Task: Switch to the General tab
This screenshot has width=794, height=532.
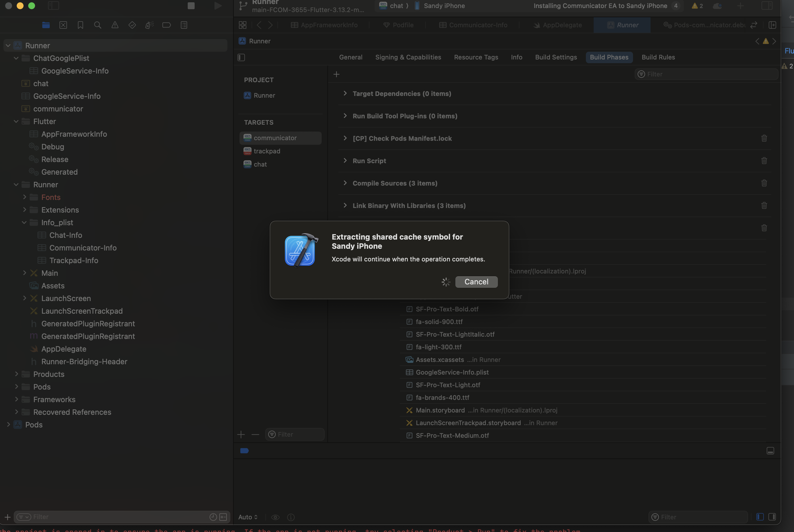Action: pyautogui.click(x=351, y=57)
